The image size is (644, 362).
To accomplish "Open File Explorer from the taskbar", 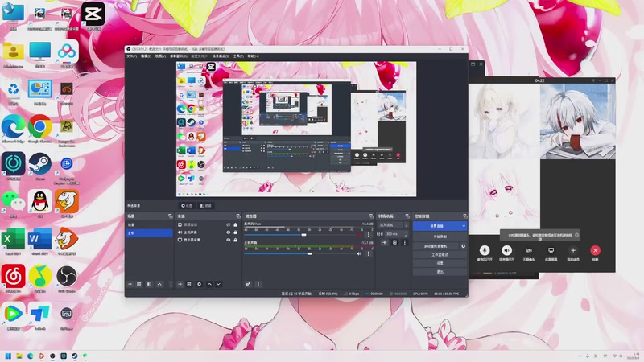I will tap(19, 356).
